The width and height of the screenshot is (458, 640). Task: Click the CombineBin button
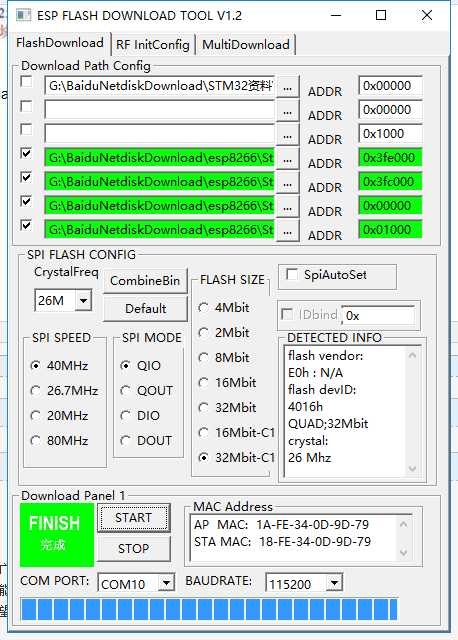pyautogui.click(x=145, y=281)
